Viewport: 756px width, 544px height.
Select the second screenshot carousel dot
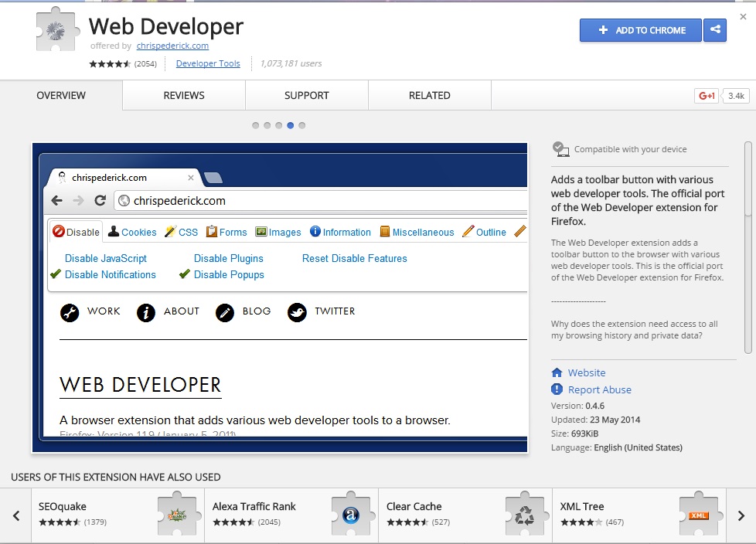tap(267, 125)
